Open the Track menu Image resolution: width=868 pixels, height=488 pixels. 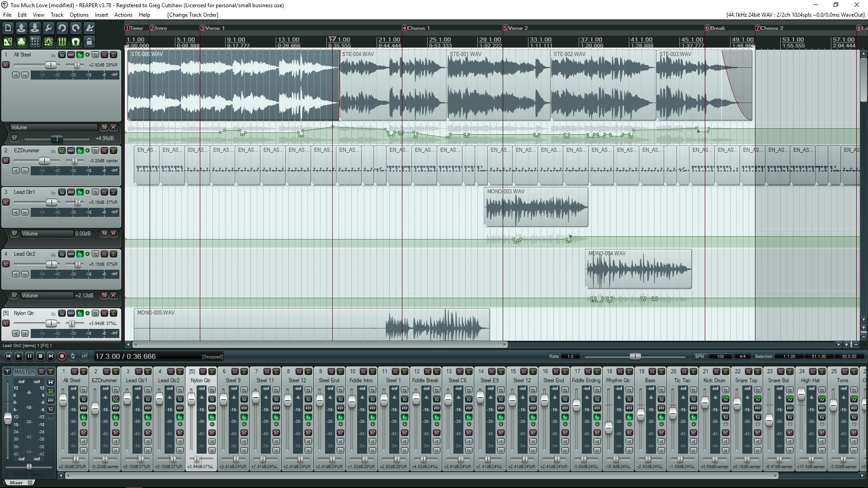[x=57, y=15]
